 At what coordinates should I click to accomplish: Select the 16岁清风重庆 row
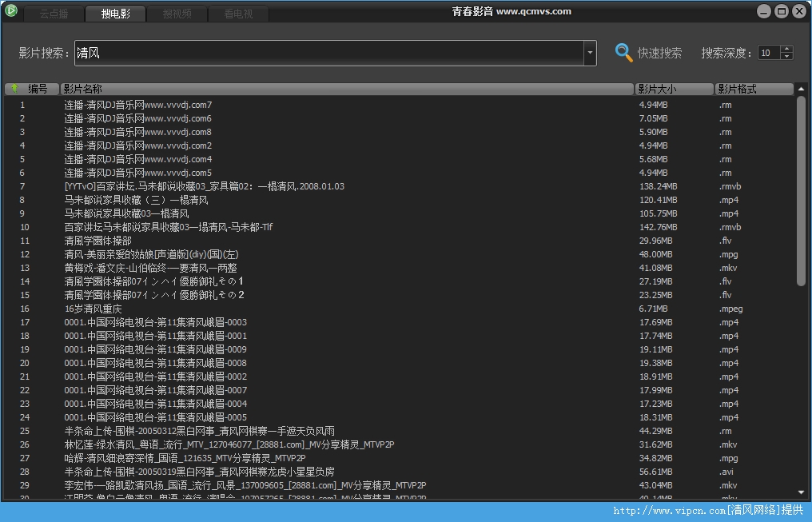click(399, 309)
